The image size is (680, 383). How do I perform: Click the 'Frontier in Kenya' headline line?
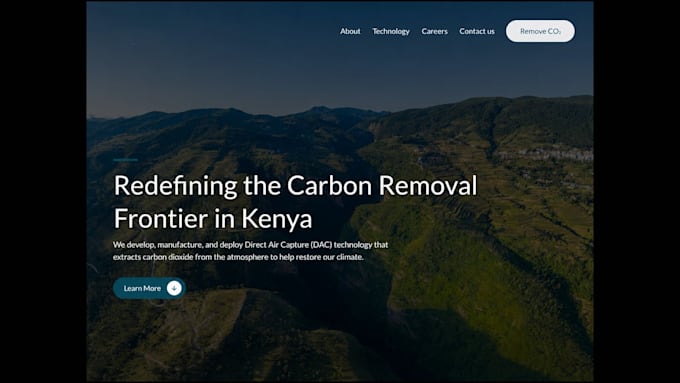click(x=213, y=218)
